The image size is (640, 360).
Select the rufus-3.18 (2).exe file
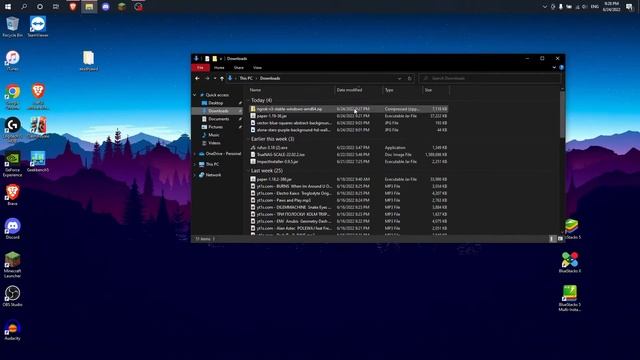click(x=349, y=148)
